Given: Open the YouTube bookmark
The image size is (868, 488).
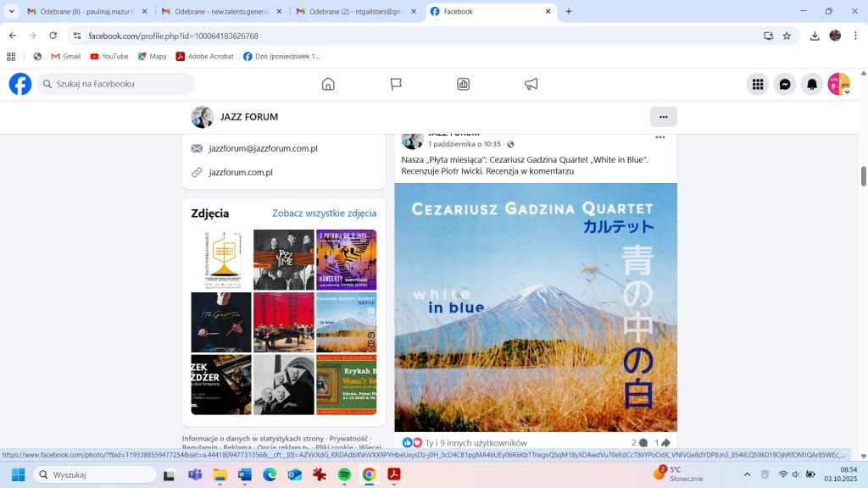Looking at the screenshot, I should (x=108, y=57).
